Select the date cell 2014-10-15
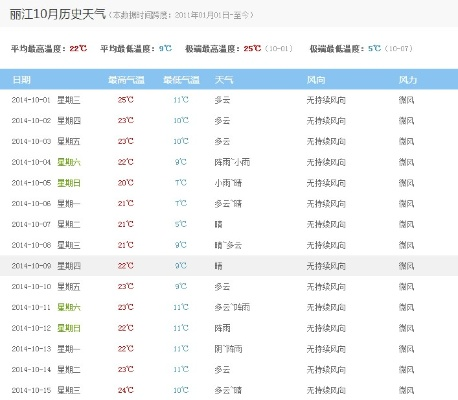458x400 pixels. point(31,390)
